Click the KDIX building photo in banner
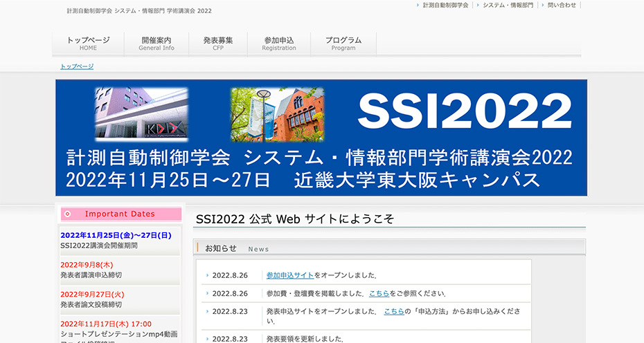Image resolution: width=644 pixels, height=343 pixels. click(x=141, y=114)
